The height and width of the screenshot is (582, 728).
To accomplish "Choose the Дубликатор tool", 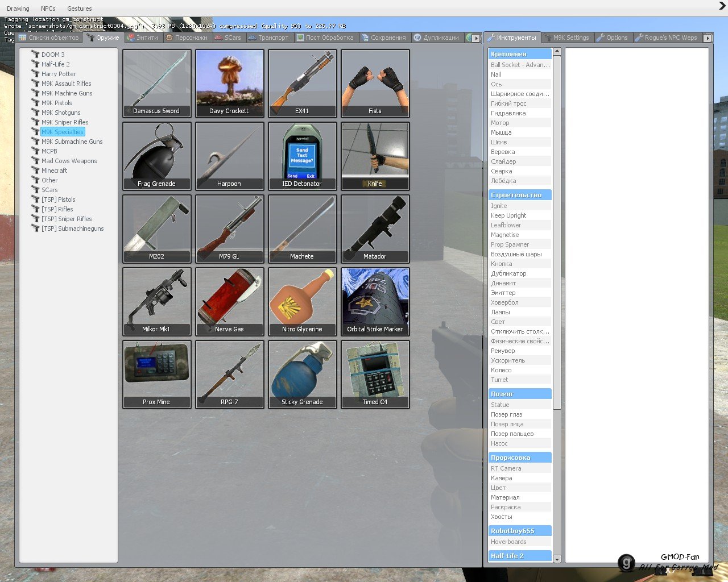I will point(520,273).
